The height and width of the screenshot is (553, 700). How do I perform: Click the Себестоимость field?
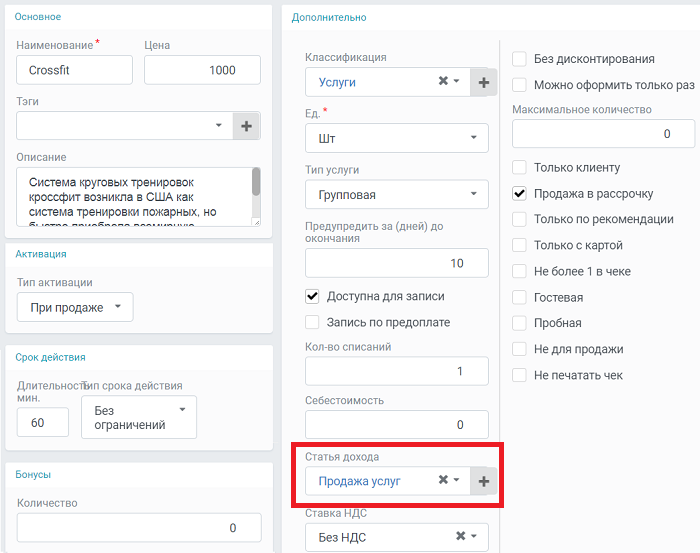tap(397, 424)
